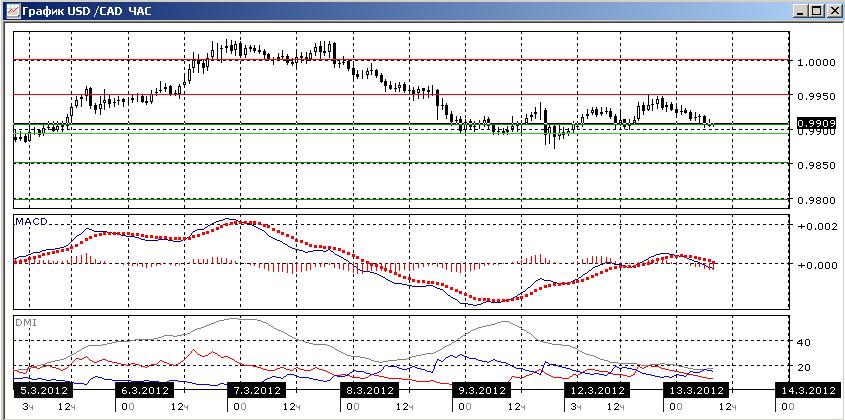This screenshot has width=845, height=420.
Task: Select the 6.3.2012 date marker
Action: (x=144, y=389)
